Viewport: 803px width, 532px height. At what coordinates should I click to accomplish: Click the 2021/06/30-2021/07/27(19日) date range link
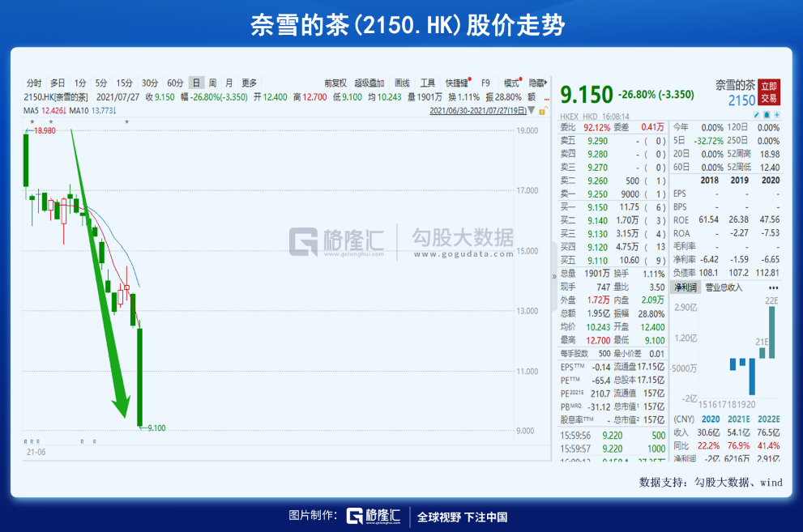point(478,110)
